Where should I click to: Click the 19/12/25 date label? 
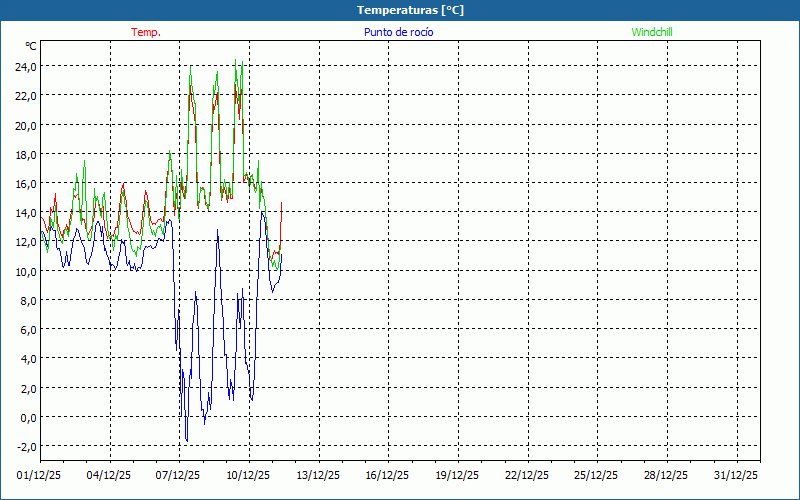point(457,476)
